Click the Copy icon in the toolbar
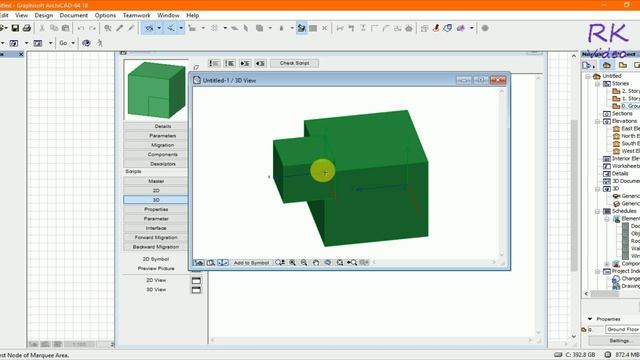Image resolution: width=640 pixels, height=360 pixels. pyautogui.click(x=54, y=28)
